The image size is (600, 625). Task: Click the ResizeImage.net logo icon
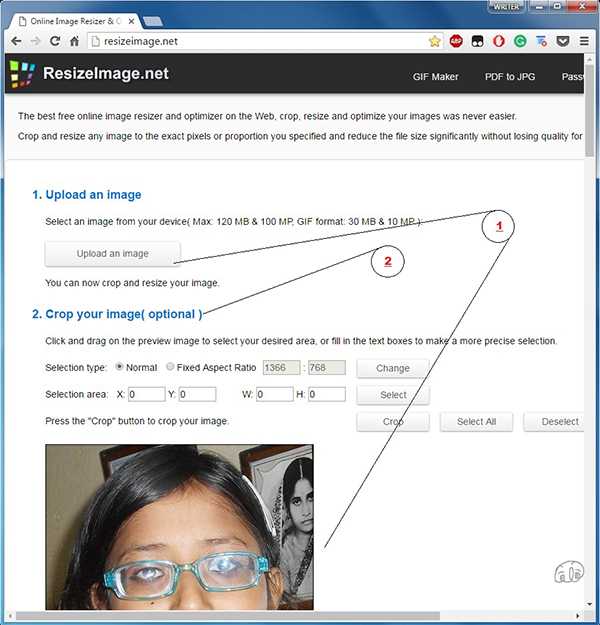(x=22, y=74)
